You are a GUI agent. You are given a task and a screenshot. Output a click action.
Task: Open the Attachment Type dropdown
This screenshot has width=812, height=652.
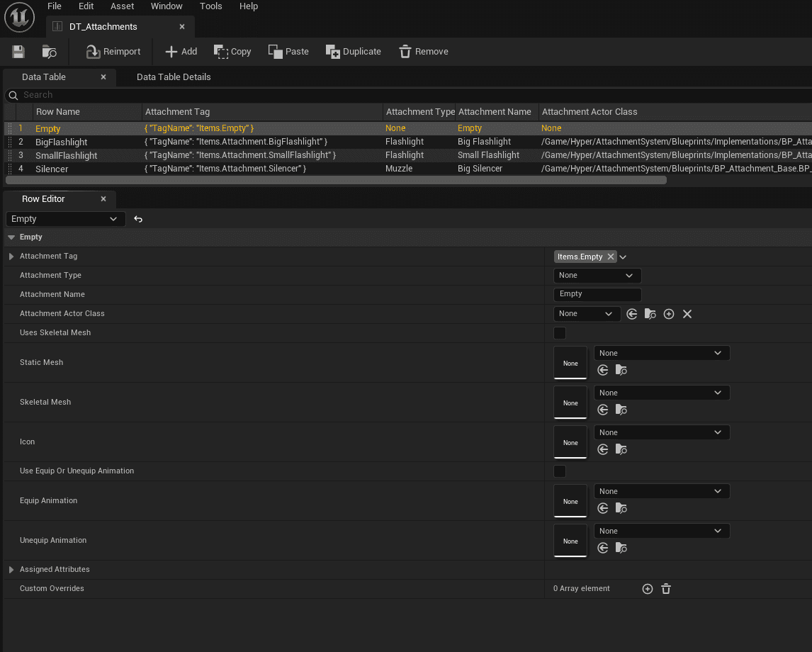(x=597, y=276)
